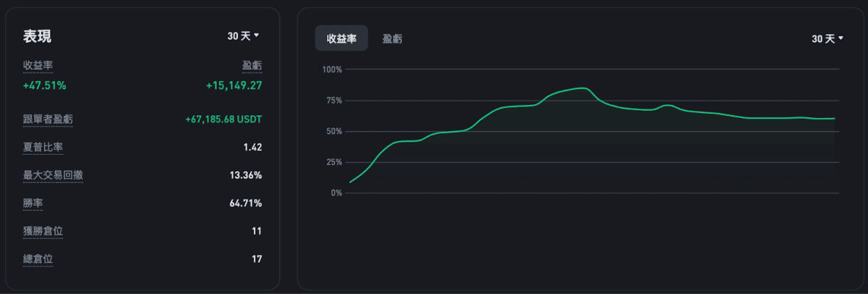Click the 總倉位 label
The width and height of the screenshot is (868, 294).
click(38, 259)
